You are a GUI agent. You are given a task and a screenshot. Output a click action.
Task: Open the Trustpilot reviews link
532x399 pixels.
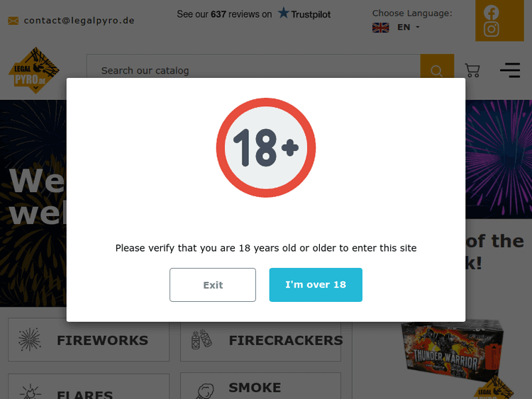[253, 14]
